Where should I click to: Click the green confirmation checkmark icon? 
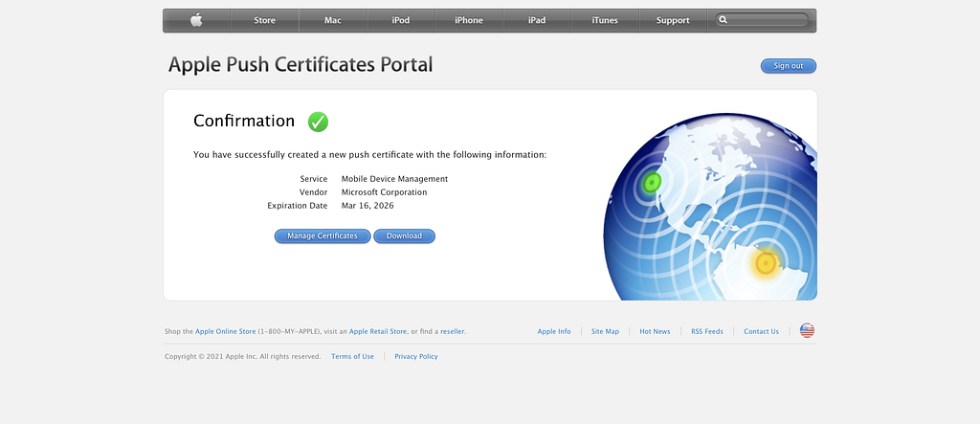pyautogui.click(x=318, y=122)
